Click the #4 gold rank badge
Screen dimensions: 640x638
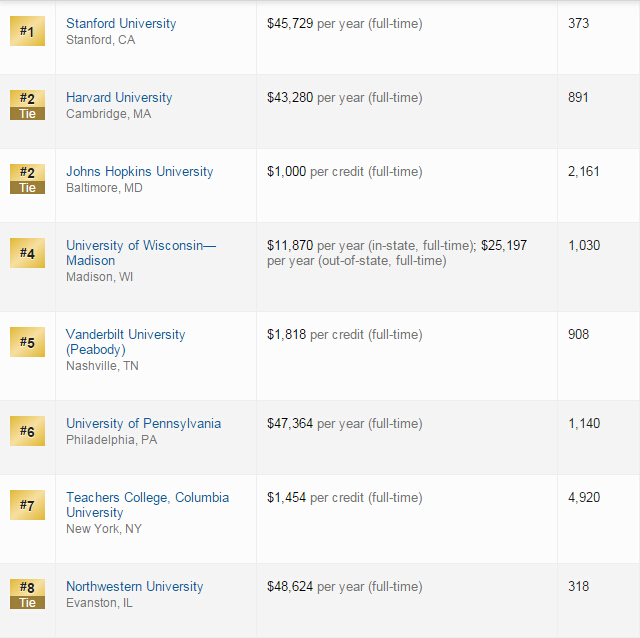pyautogui.click(x=27, y=253)
